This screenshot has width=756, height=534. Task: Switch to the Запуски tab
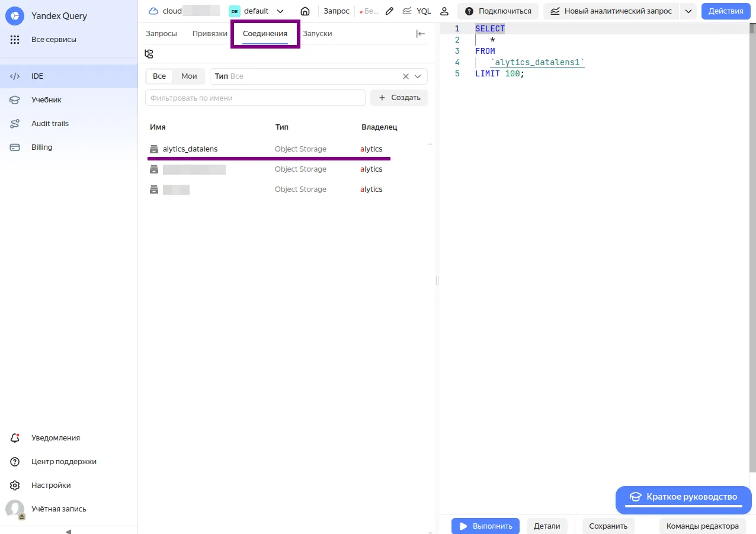pyautogui.click(x=318, y=34)
